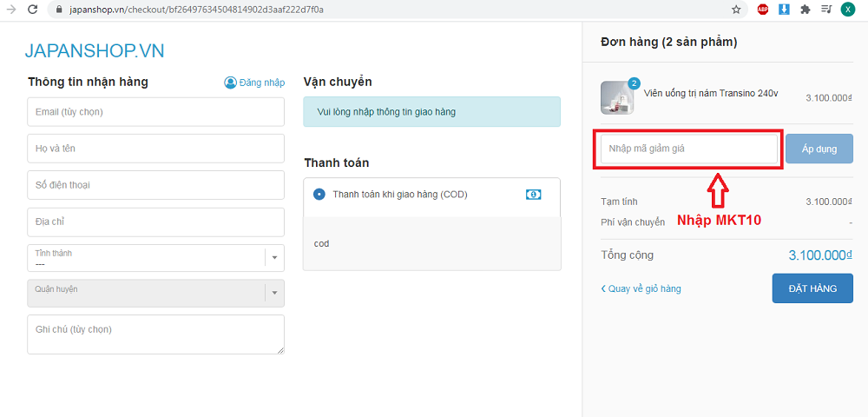This screenshot has width=868, height=417.
Task: Focus the Nhập mã giảm giá field
Action: 689,149
